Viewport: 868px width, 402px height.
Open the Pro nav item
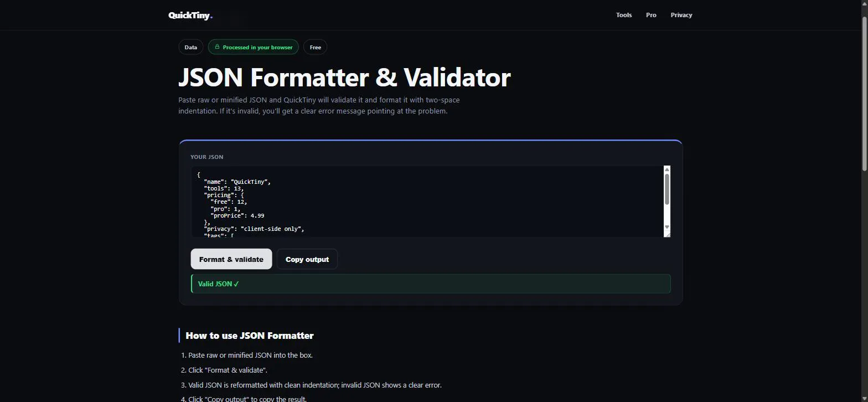point(651,15)
